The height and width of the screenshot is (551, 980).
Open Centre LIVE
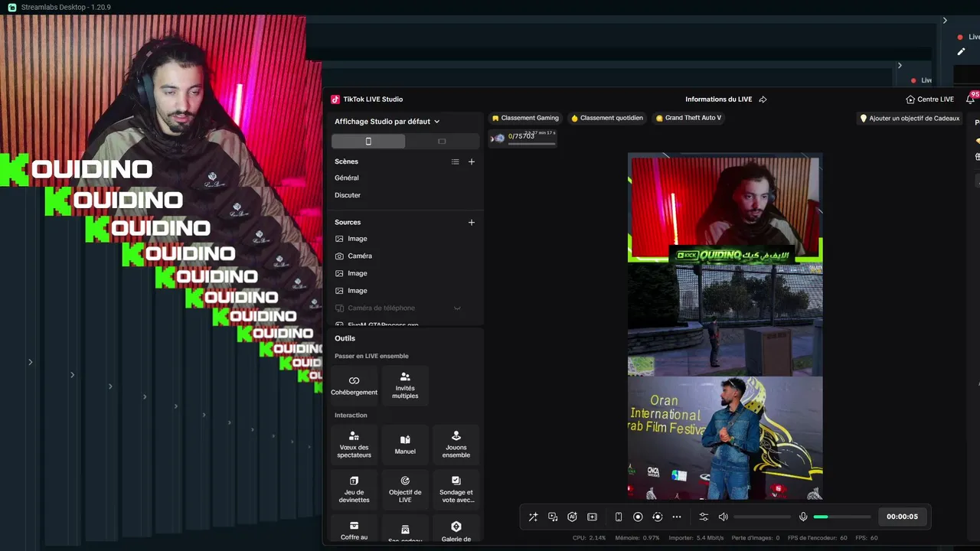click(929, 99)
